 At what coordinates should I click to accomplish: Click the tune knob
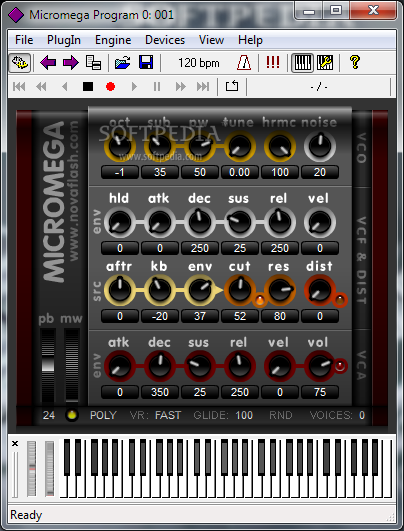240,146
